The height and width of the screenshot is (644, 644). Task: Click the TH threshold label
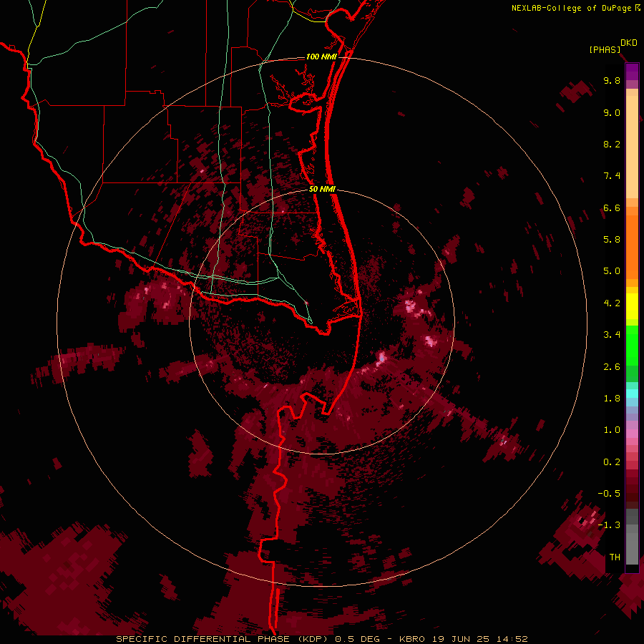[x=615, y=557]
